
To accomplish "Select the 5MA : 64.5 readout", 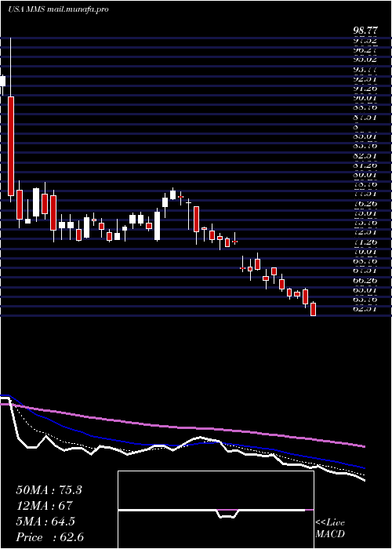I will 45,522.
